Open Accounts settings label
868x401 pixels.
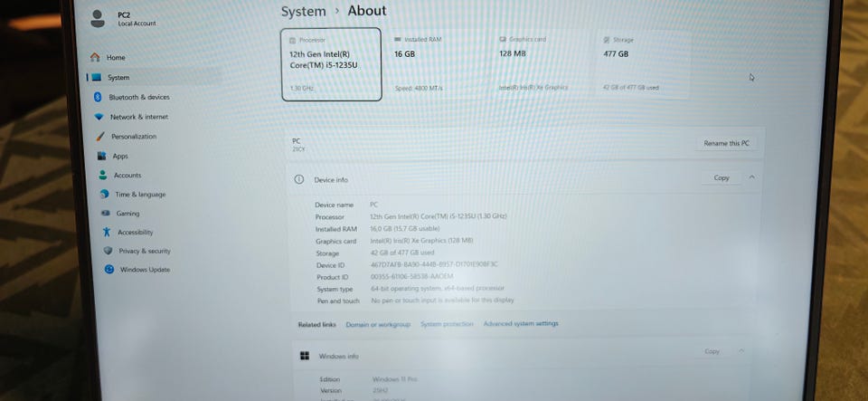(x=127, y=175)
